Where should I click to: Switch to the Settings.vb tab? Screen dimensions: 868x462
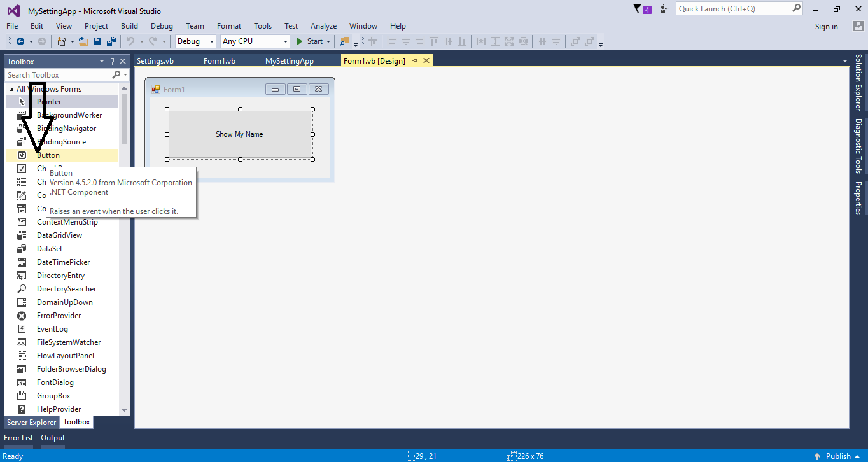[x=155, y=61]
